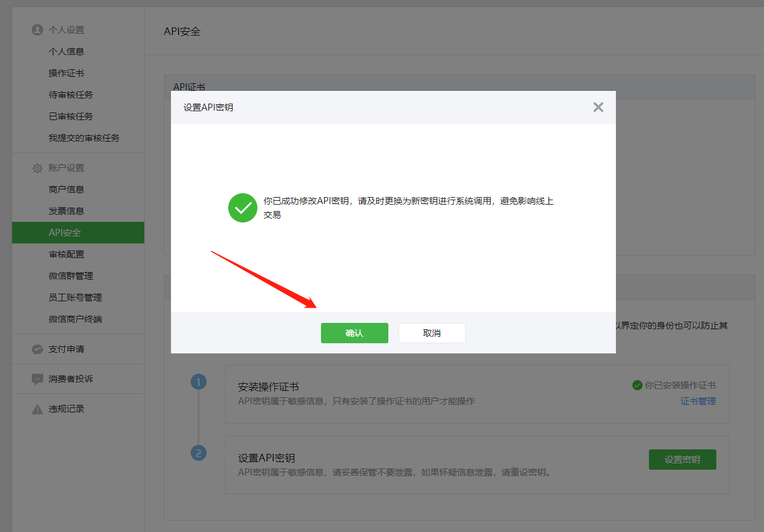Click the API安全 page title
This screenshot has width=764, height=532.
point(182,31)
